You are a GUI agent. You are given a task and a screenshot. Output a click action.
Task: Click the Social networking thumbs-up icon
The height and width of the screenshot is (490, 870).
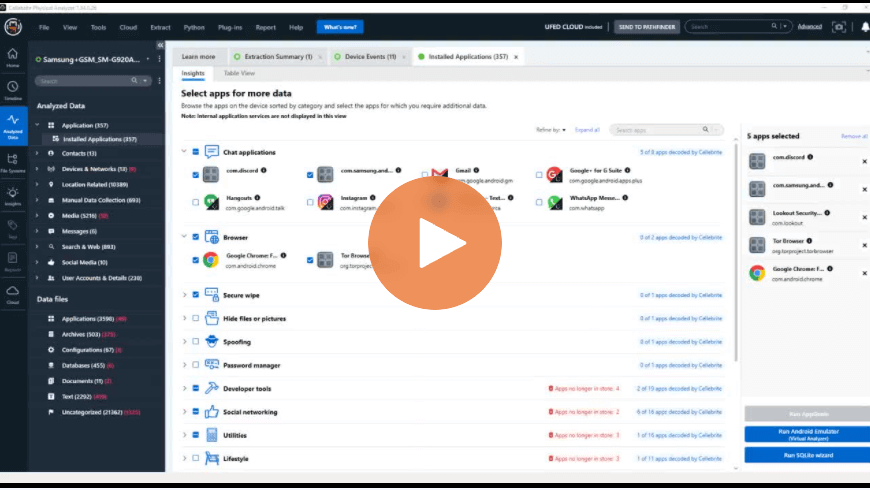[x=211, y=411]
